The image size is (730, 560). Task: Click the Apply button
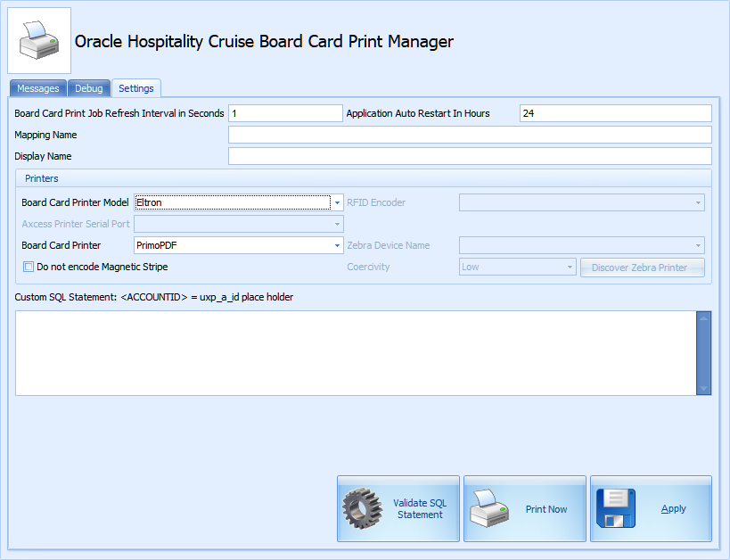[651, 506]
